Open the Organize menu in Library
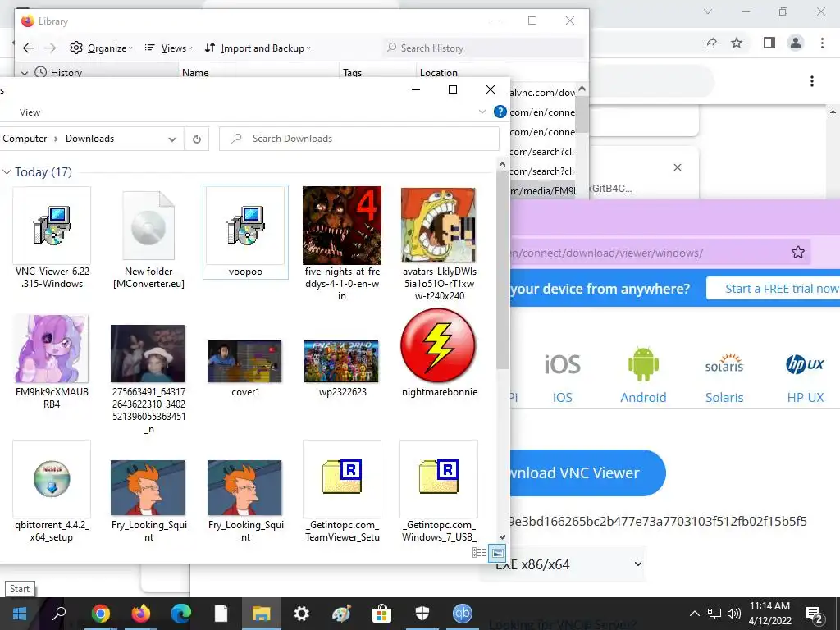This screenshot has width=840, height=630. pos(101,48)
